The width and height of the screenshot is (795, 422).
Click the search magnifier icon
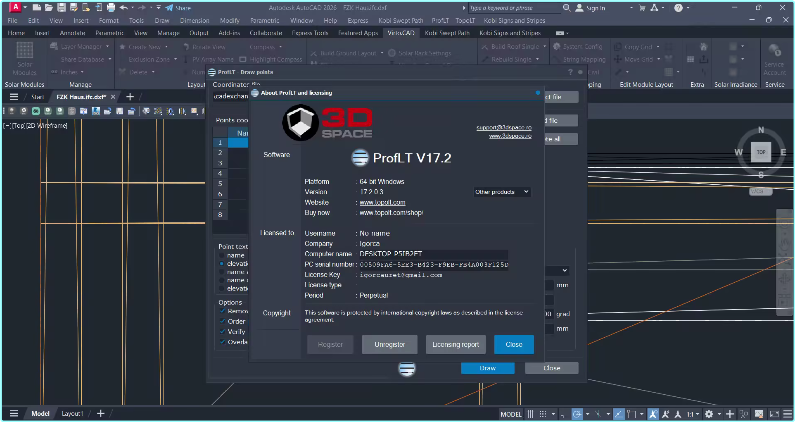pyautogui.click(x=567, y=8)
